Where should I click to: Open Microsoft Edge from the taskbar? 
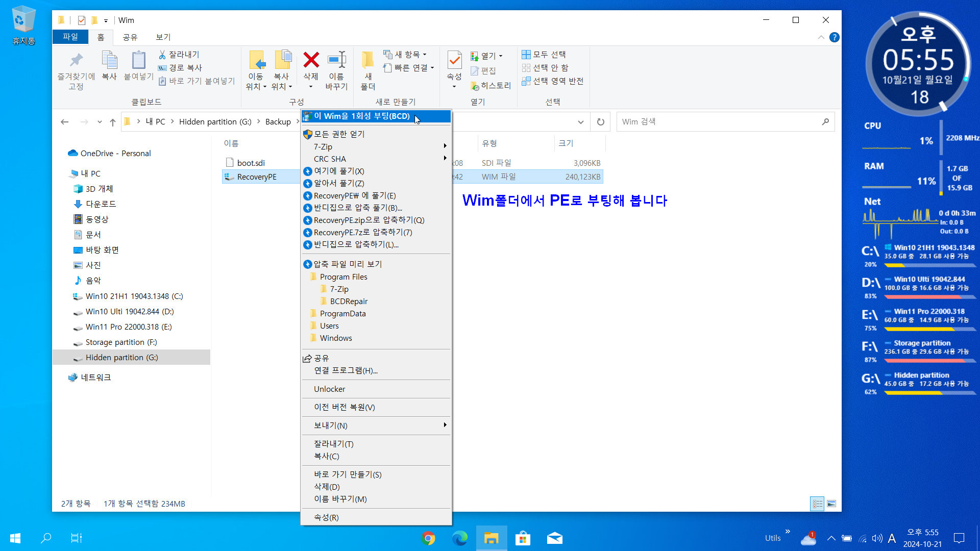tap(460, 538)
